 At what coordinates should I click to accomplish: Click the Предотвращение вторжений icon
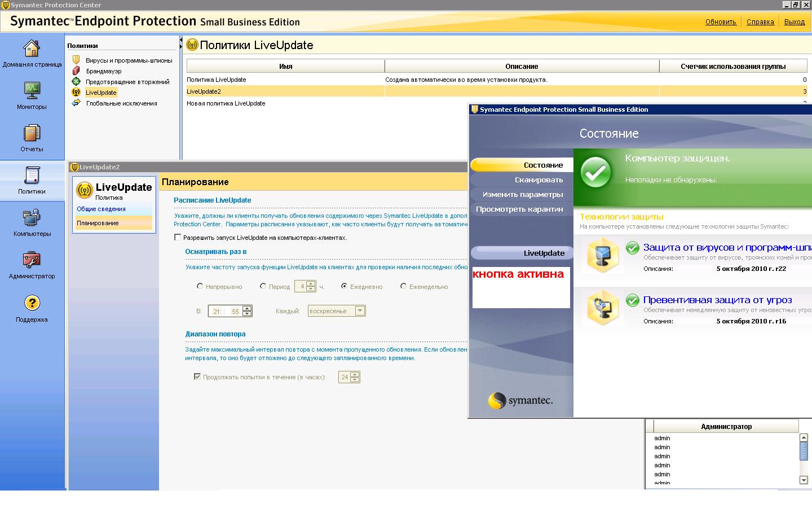[76, 81]
